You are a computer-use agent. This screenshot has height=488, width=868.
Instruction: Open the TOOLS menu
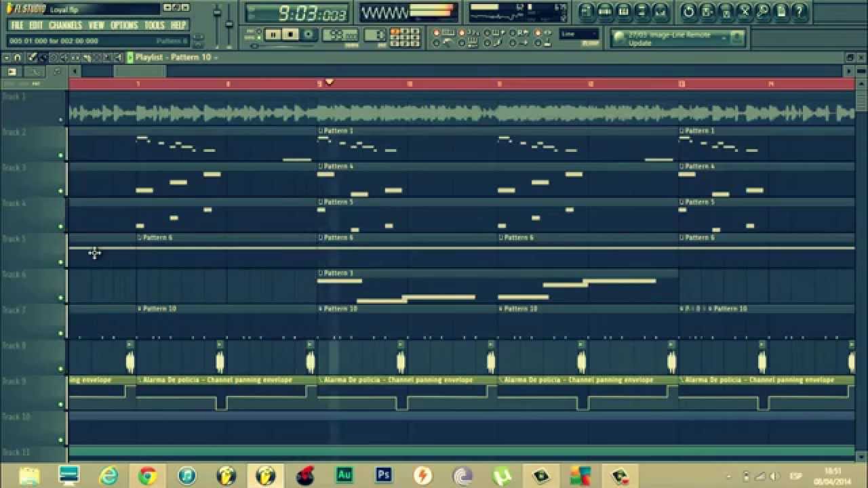pyautogui.click(x=154, y=25)
